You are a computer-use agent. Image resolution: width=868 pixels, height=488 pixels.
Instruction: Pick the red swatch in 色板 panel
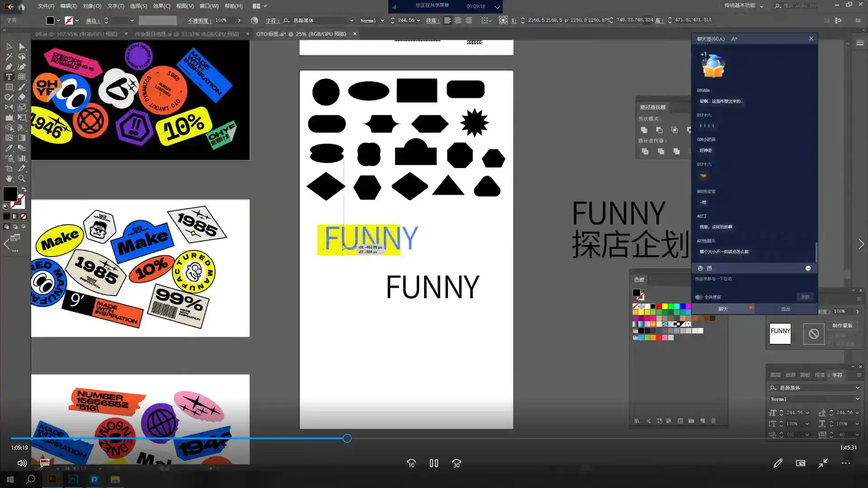[x=659, y=306]
